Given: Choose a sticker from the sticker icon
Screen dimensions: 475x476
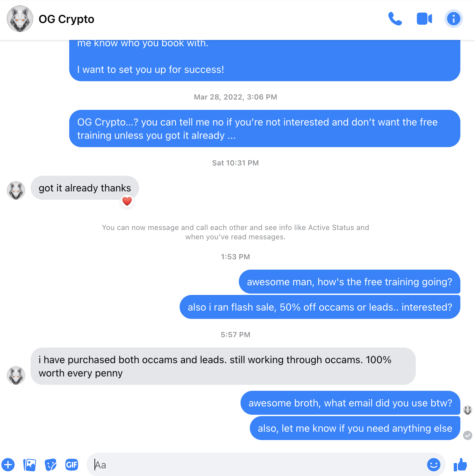Looking at the screenshot, I should 51,465.
